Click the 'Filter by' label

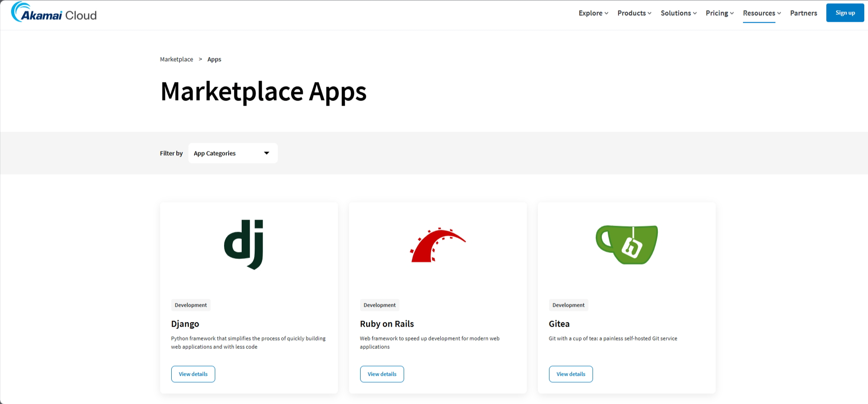(x=171, y=153)
